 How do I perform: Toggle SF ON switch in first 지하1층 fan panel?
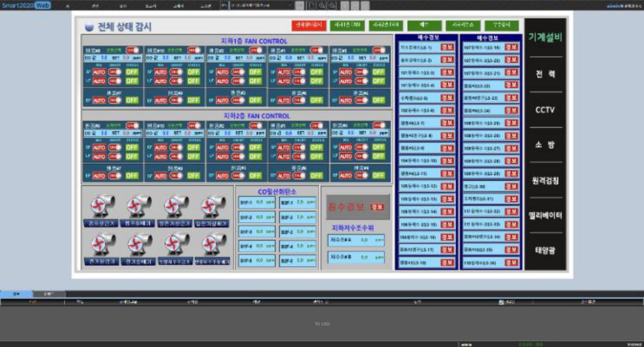click(115, 72)
